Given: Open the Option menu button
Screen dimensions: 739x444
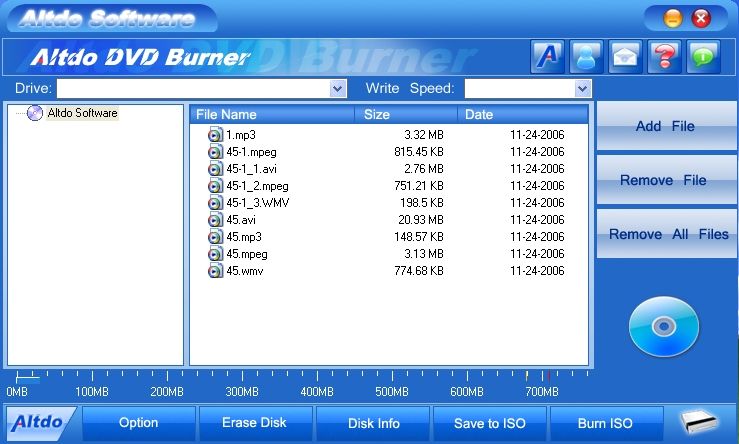Looking at the screenshot, I should tap(138, 423).
